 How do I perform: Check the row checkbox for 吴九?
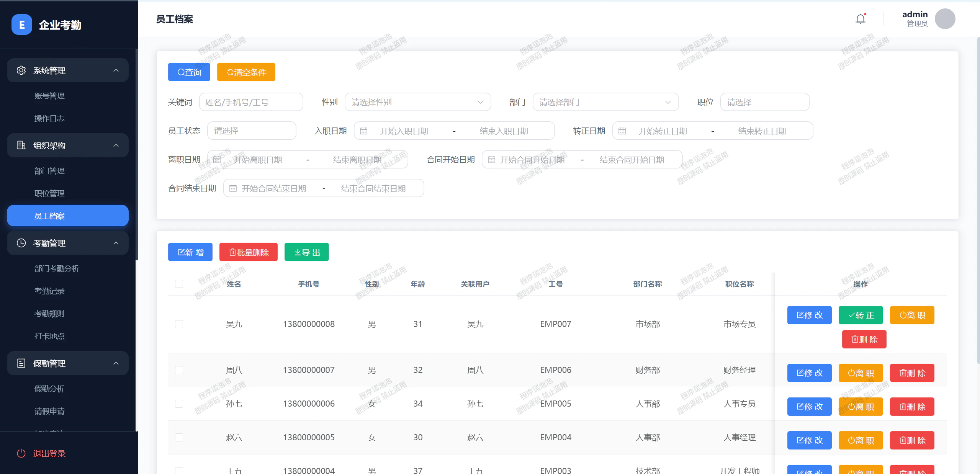point(179,324)
